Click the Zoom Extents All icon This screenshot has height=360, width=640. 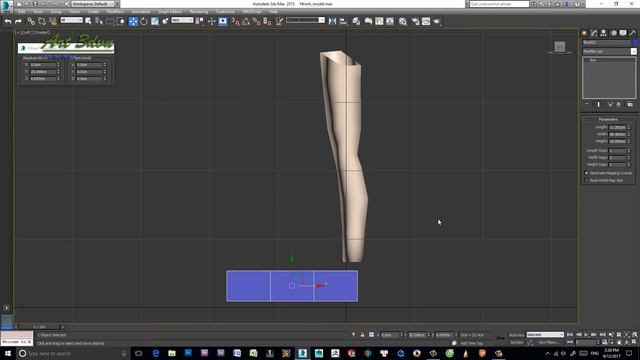pyautogui.click(x=634, y=335)
